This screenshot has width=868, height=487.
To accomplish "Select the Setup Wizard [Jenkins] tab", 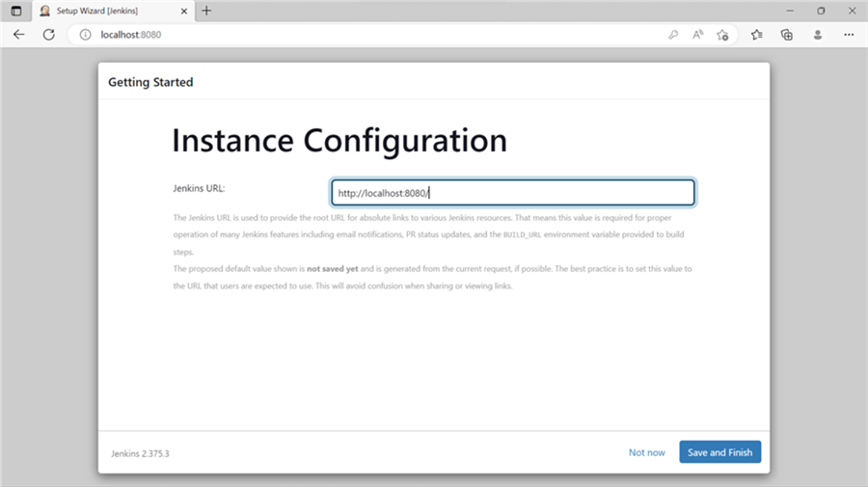I will tap(114, 11).
